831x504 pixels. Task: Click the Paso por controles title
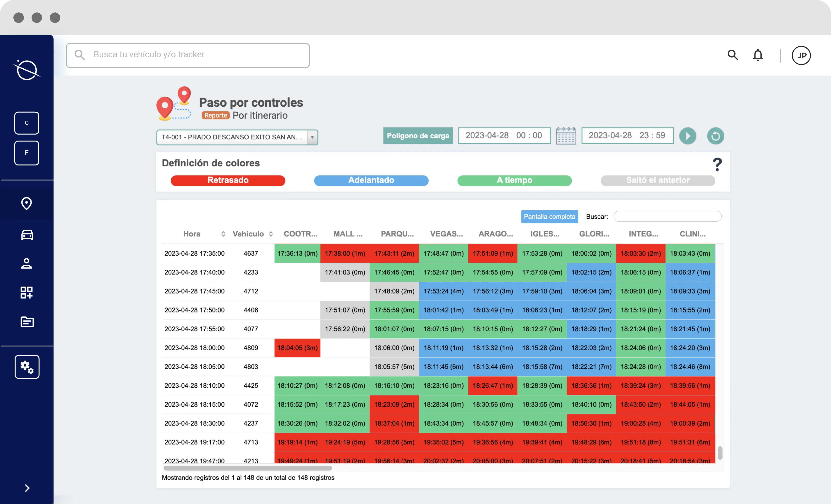(251, 103)
